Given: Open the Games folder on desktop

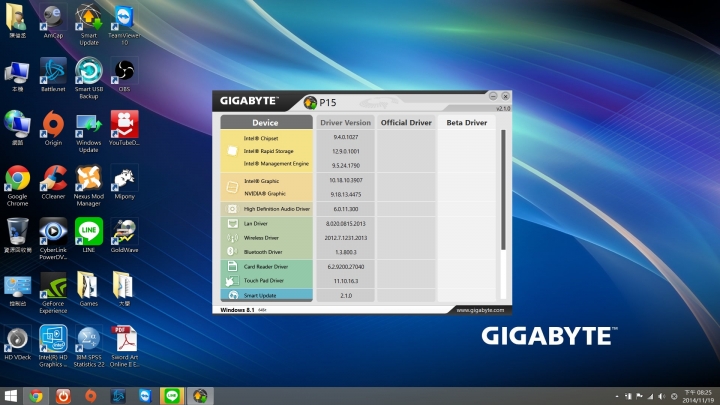Looking at the screenshot, I should (89, 289).
